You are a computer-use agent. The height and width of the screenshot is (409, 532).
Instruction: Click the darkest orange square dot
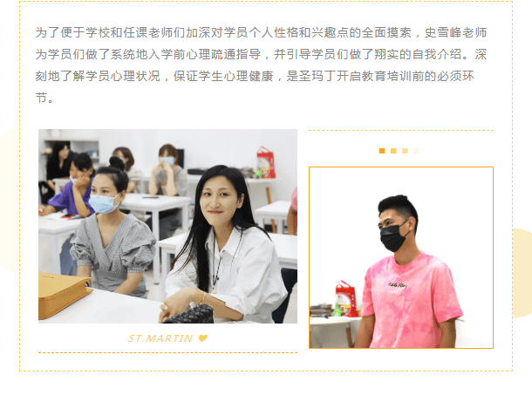point(382,151)
